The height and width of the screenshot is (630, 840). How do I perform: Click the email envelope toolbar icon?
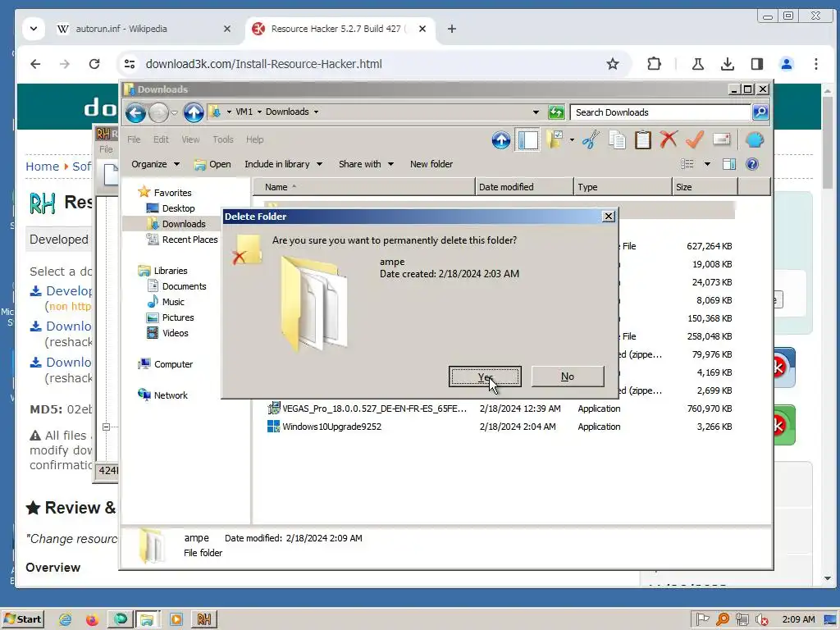pyautogui.click(x=722, y=139)
